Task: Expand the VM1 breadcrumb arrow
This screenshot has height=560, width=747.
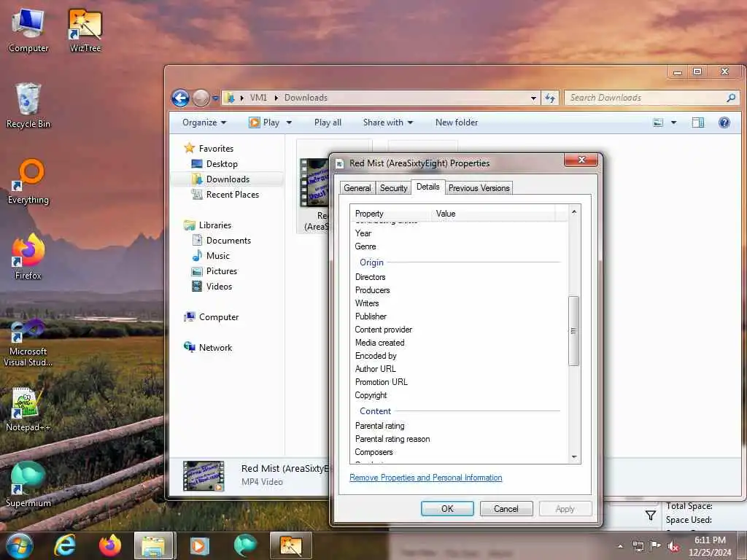Action: [x=276, y=98]
